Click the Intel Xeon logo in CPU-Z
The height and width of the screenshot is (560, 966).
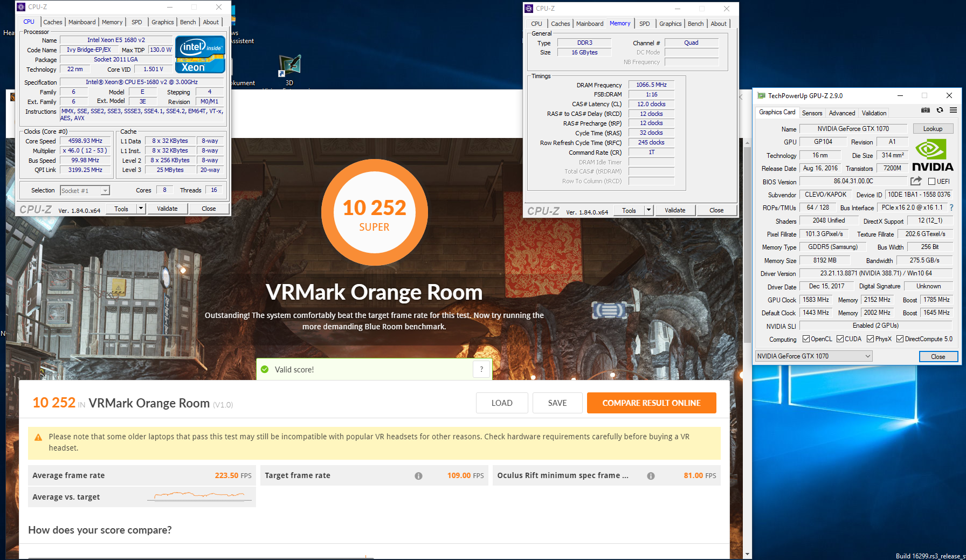(x=200, y=54)
